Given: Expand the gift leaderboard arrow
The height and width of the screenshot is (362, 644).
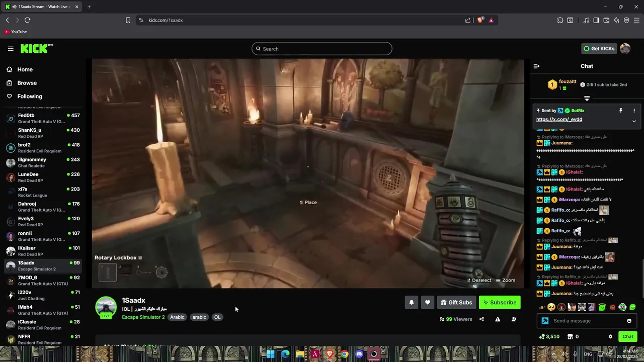Looking at the screenshot, I should pyautogui.click(x=587, y=99).
